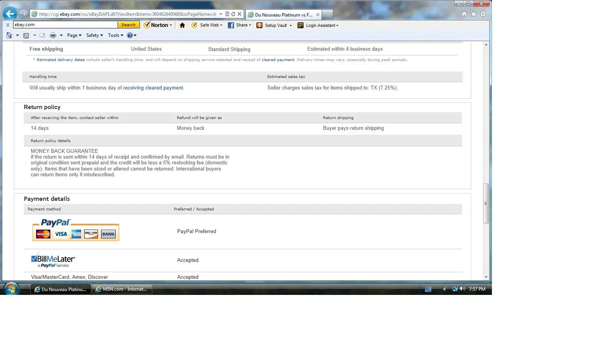
Task: Click 'Estimated within 4 business days' text
Action: (x=345, y=49)
